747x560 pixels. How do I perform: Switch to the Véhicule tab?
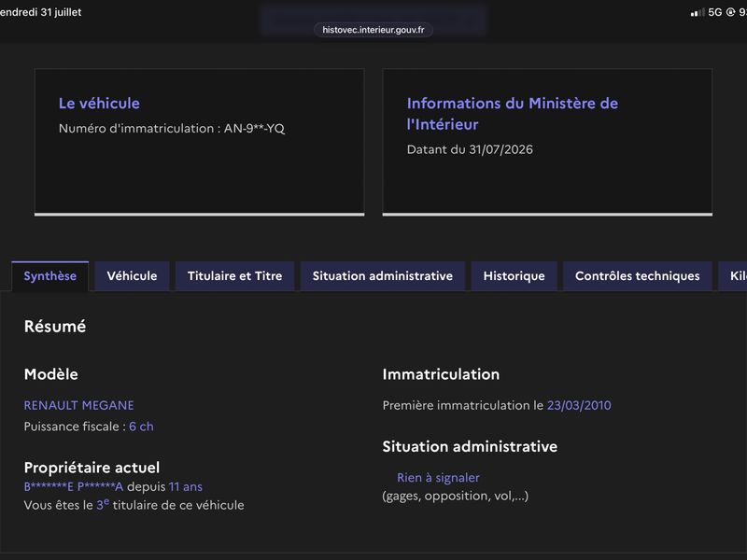point(132,276)
